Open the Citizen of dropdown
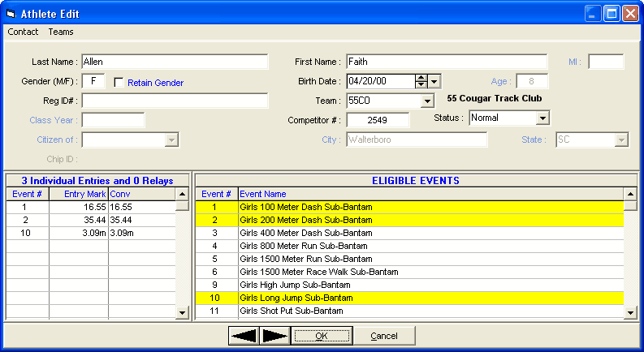 (171, 140)
